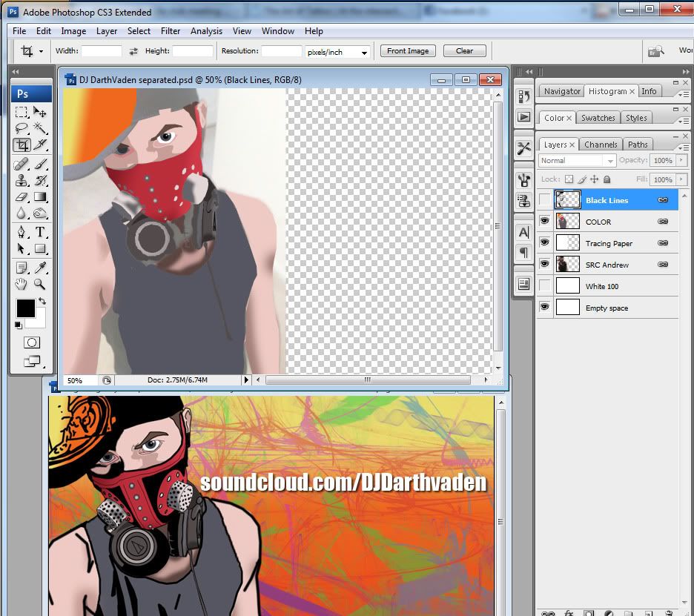This screenshot has height=616, width=694.
Task: Select the Hand tool
Action: click(22, 284)
